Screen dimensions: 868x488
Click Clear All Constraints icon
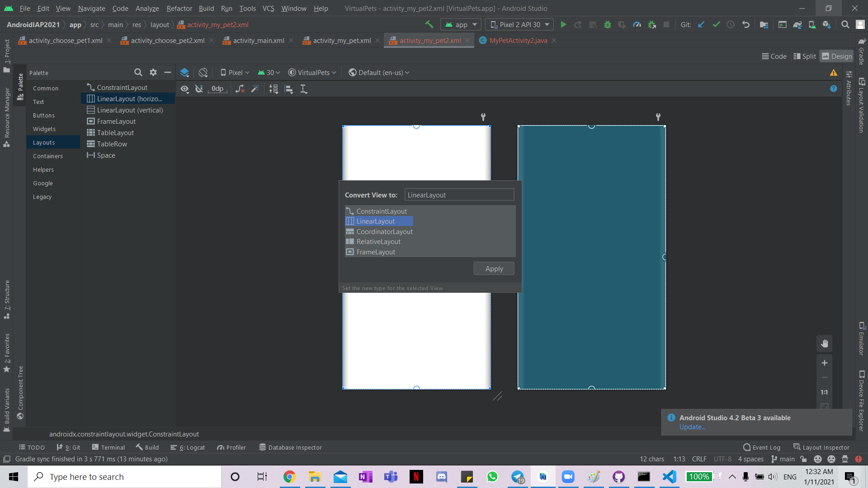[x=240, y=89]
